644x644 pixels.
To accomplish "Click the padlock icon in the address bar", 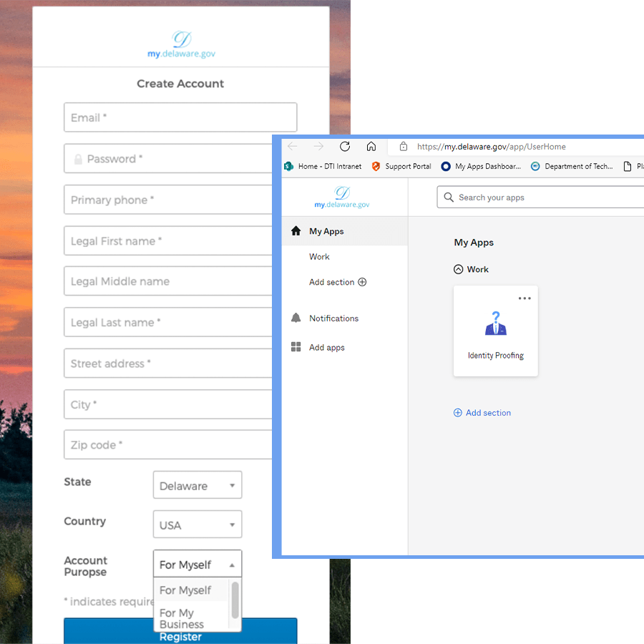I will [x=403, y=146].
